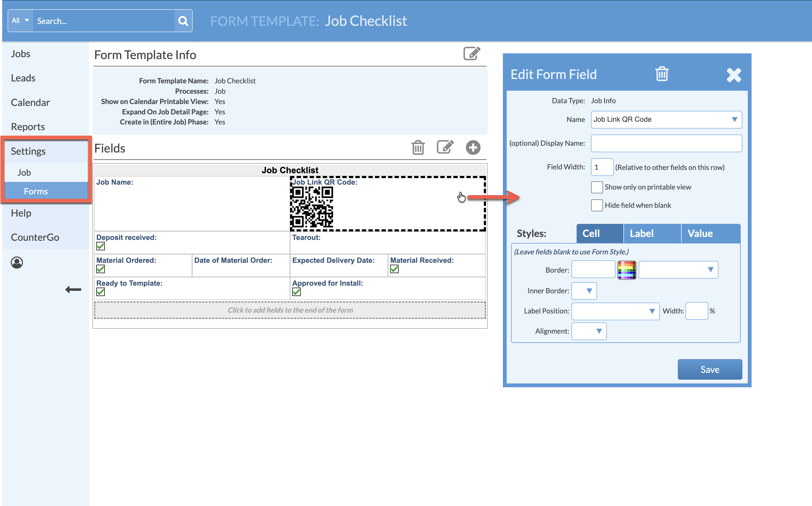Go to Leads in sidebar

(x=23, y=78)
